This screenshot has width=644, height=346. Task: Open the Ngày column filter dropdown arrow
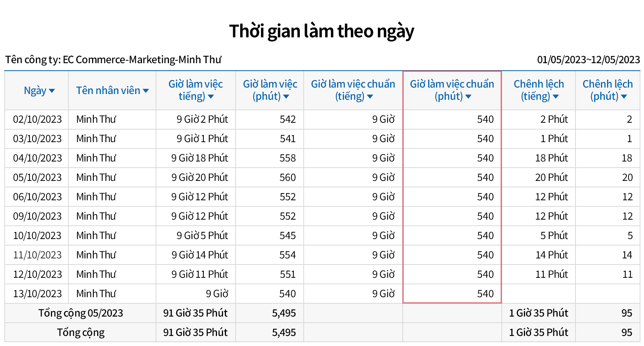tap(52, 91)
